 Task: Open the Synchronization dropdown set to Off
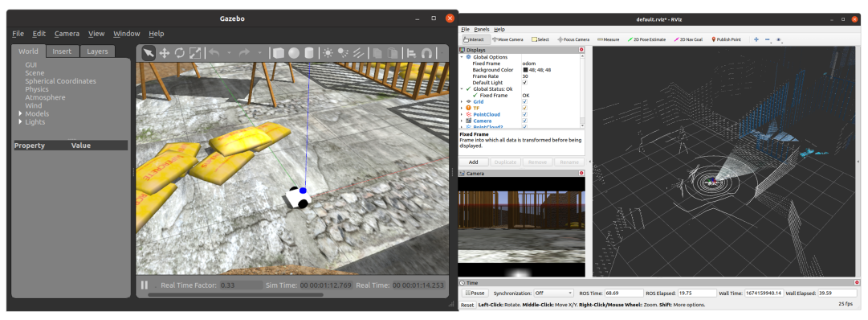click(554, 293)
